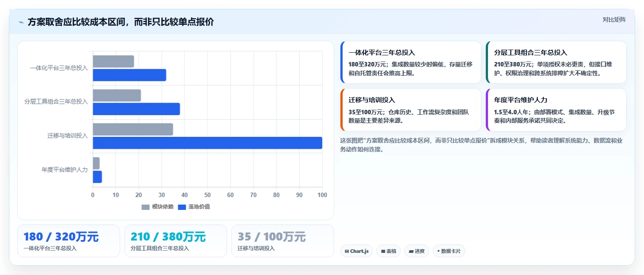The height and width of the screenshot is (275, 644).
Task: Click chart axis label 年度平台维护人力
Action: 65,170
